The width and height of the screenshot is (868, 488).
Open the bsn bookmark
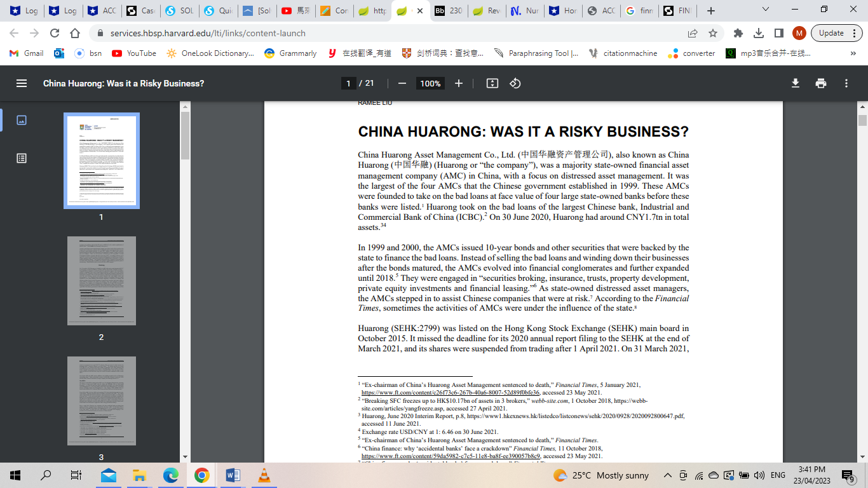click(x=88, y=53)
